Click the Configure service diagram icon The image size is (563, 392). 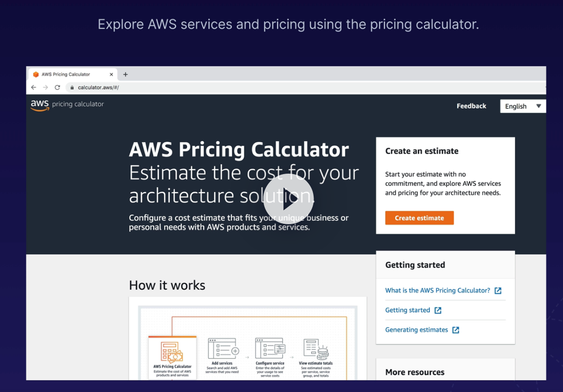click(x=270, y=349)
